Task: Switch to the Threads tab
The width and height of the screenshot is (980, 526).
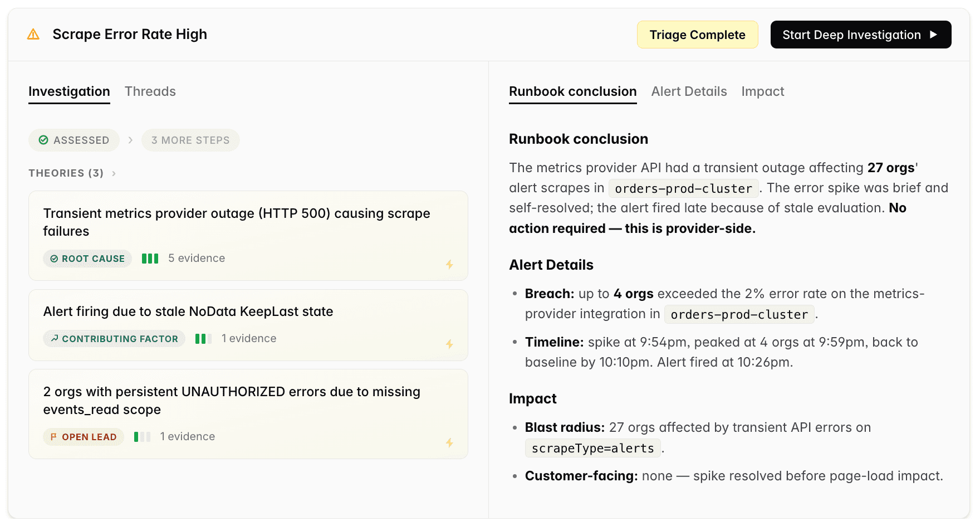Action: (x=150, y=91)
